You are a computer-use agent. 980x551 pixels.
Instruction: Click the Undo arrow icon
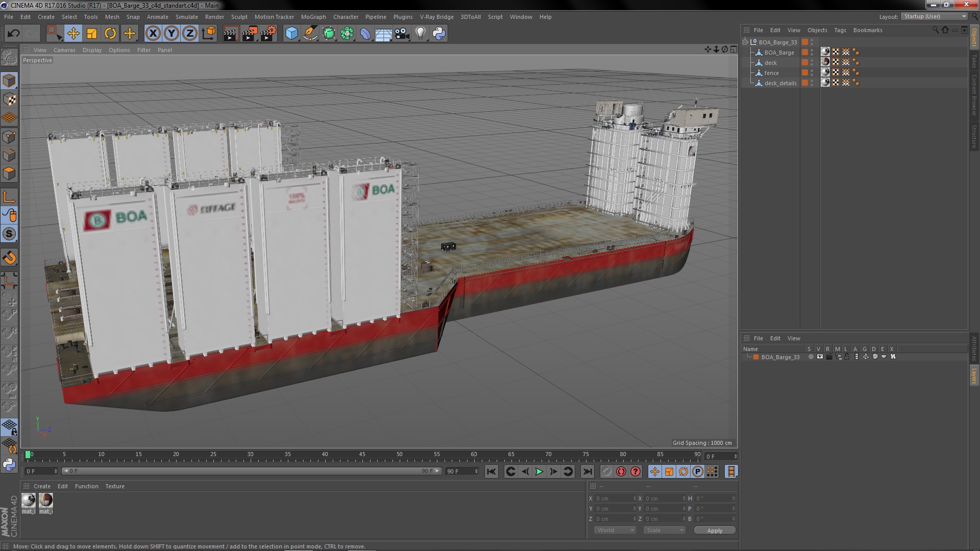pos(14,34)
